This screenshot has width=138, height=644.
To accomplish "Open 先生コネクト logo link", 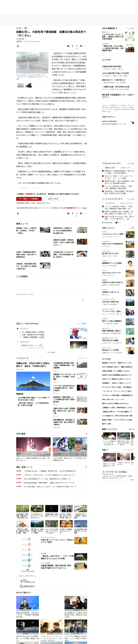I will (27, 586).
